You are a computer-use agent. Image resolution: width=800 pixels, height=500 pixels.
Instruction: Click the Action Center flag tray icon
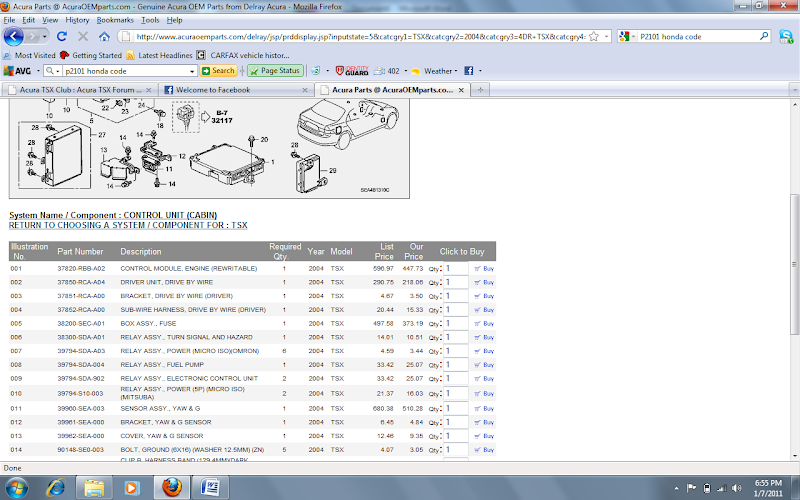click(x=691, y=488)
